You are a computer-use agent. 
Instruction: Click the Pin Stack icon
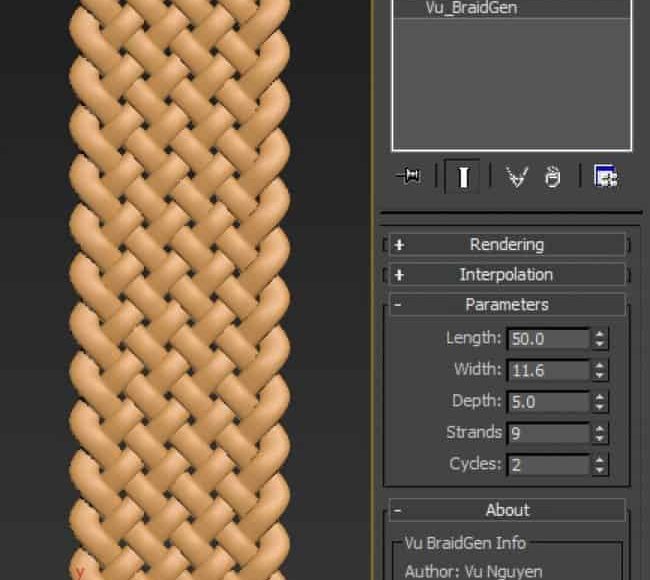[409, 177]
